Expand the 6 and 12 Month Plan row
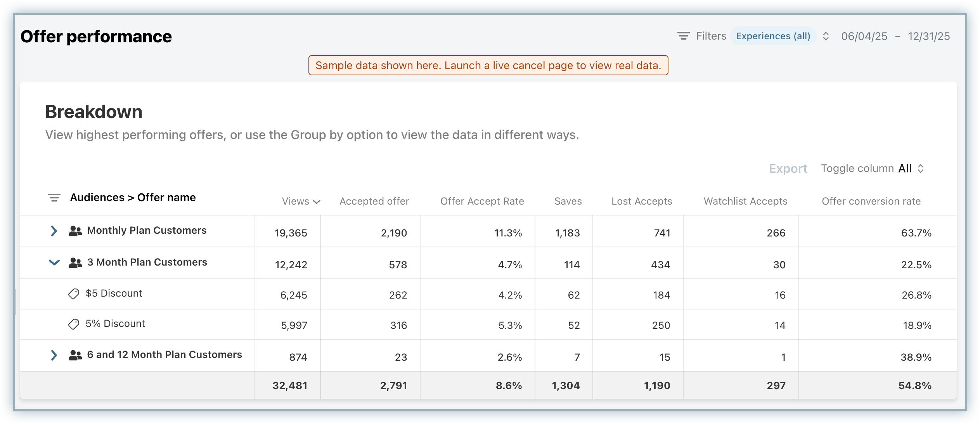The image size is (980, 424). [54, 355]
